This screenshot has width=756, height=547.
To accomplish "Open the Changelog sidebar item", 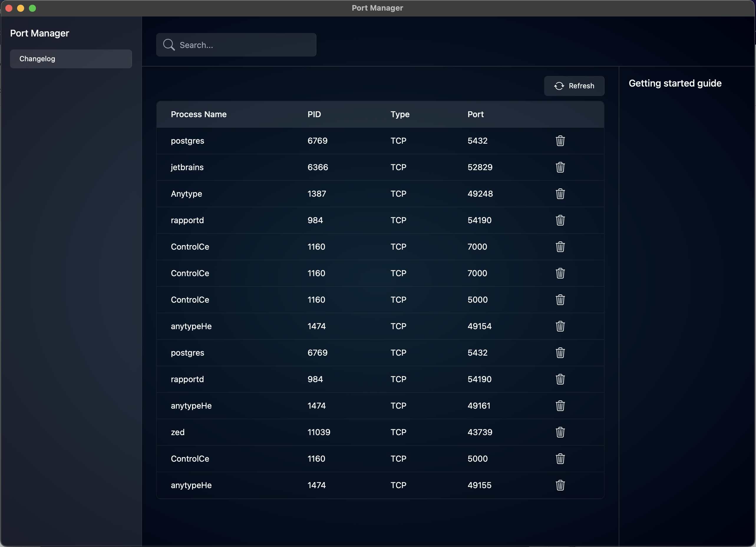I will tap(71, 59).
